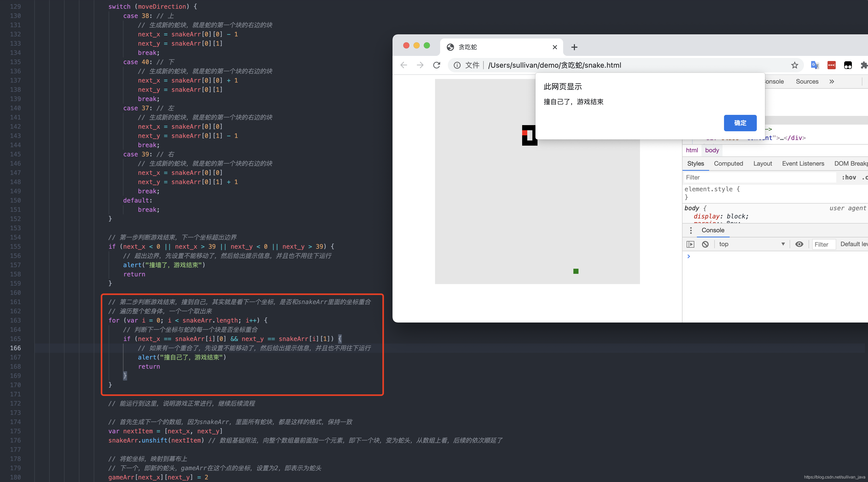Viewport: 868px width, 482px height.
Task: Click the site info icon in address bar
Action: pyautogui.click(x=457, y=65)
